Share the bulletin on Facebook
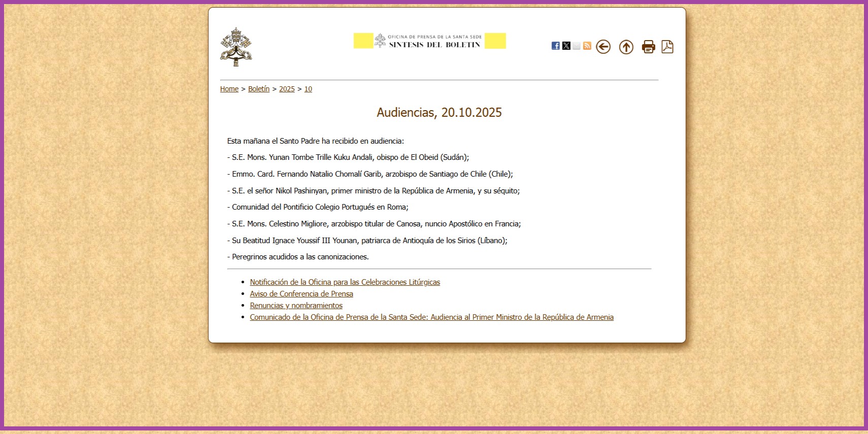The image size is (868, 434). tap(556, 46)
